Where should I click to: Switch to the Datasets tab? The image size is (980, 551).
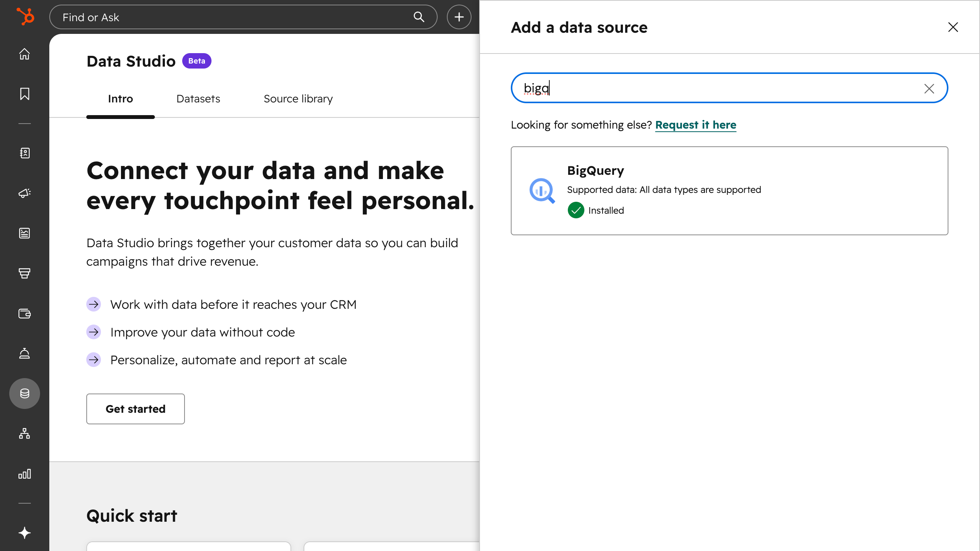point(198,99)
